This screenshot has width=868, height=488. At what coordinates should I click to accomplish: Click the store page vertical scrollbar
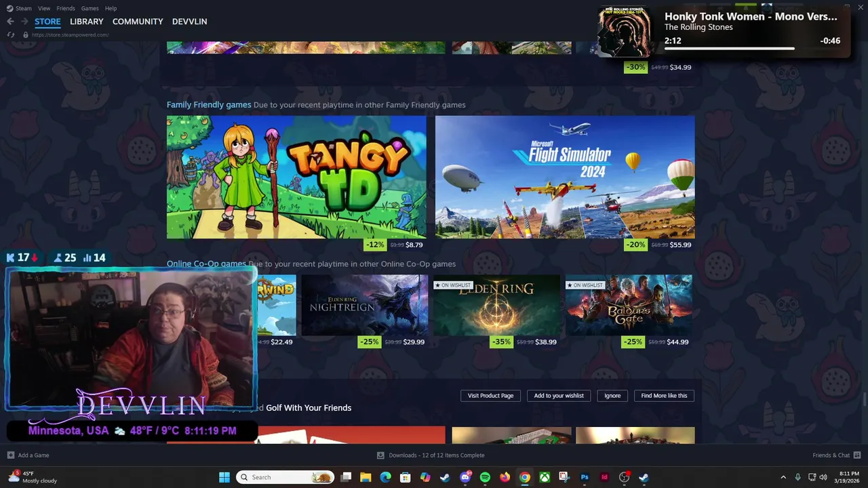[x=864, y=400]
